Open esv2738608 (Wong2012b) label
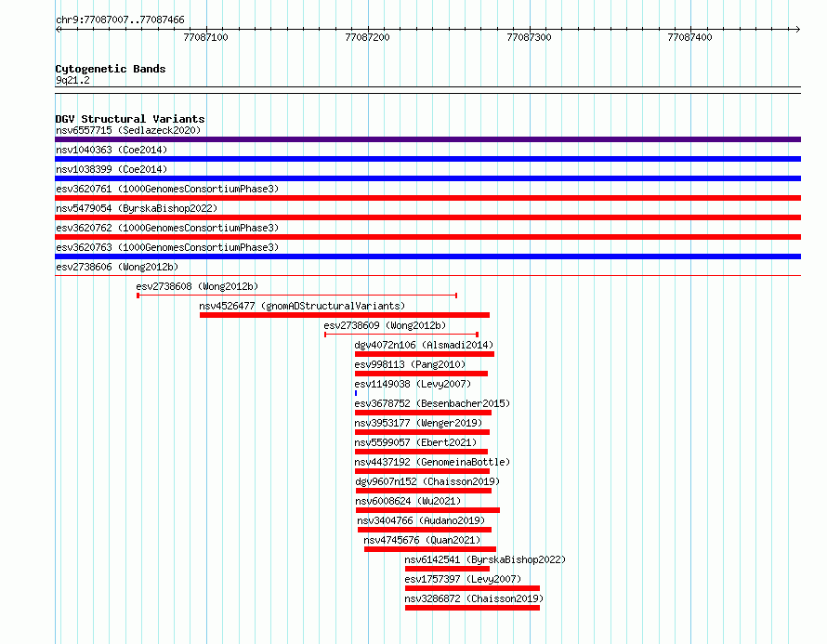Image resolution: width=827 pixels, height=644 pixels. [197, 286]
